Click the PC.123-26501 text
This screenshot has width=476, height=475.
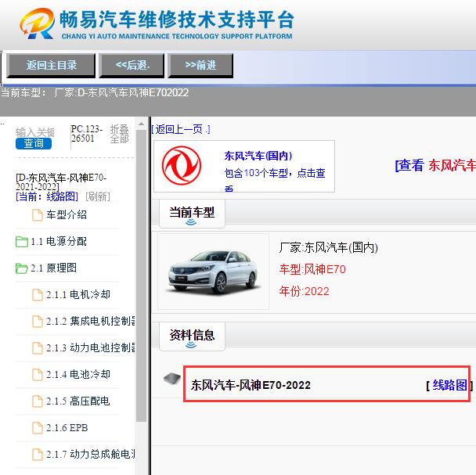tap(87, 134)
